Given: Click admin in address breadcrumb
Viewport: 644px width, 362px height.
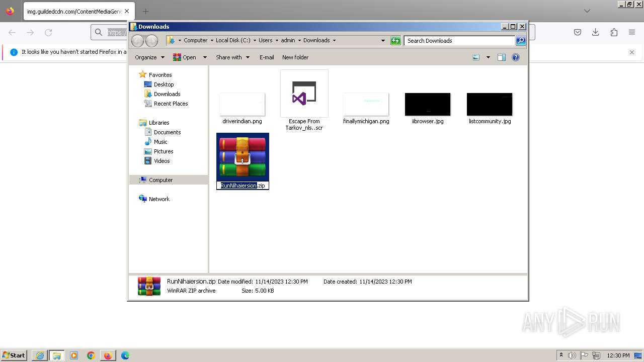Looking at the screenshot, I should pos(288,40).
